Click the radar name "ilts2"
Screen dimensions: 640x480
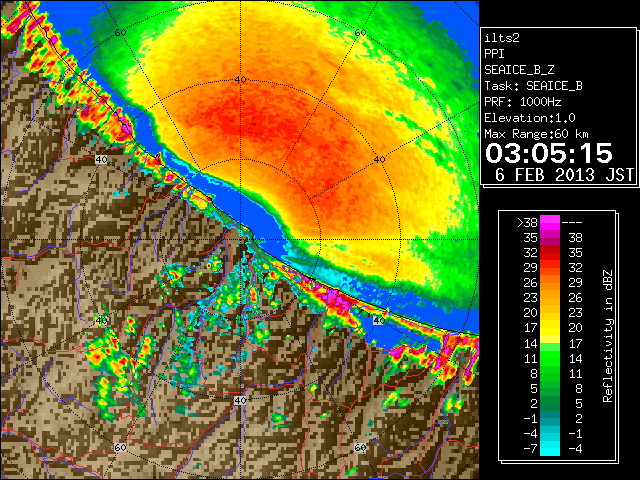502,38
